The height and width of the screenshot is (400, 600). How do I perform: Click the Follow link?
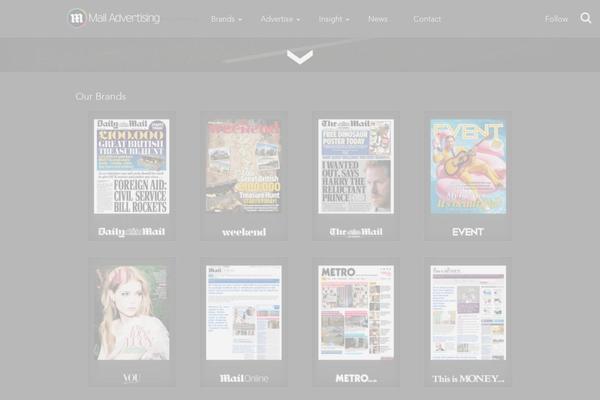[x=556, y=19]
